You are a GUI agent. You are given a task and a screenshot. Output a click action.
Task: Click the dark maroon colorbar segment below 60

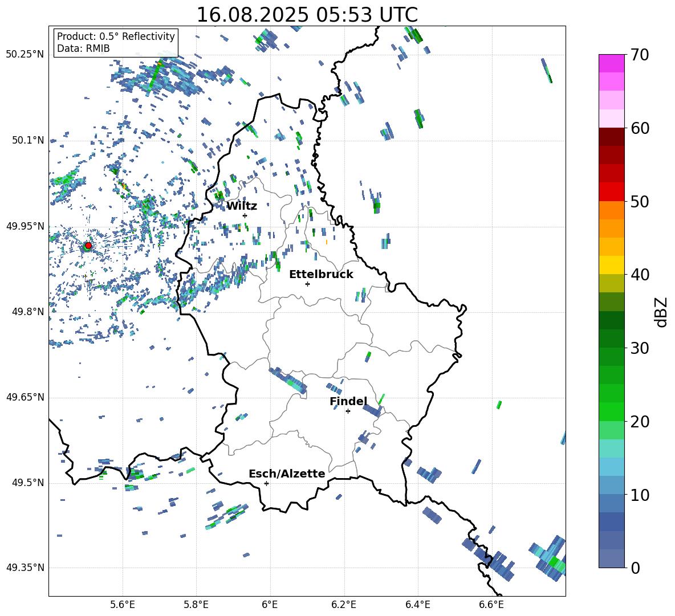[x=611, y=137]
